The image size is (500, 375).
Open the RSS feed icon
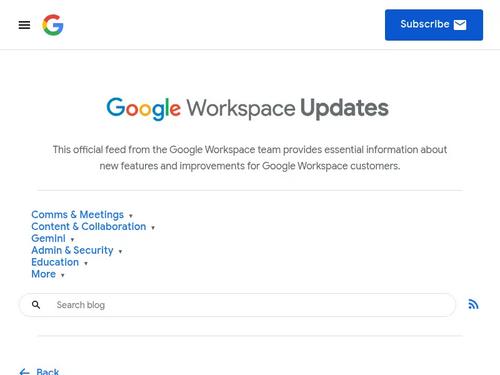473,304
